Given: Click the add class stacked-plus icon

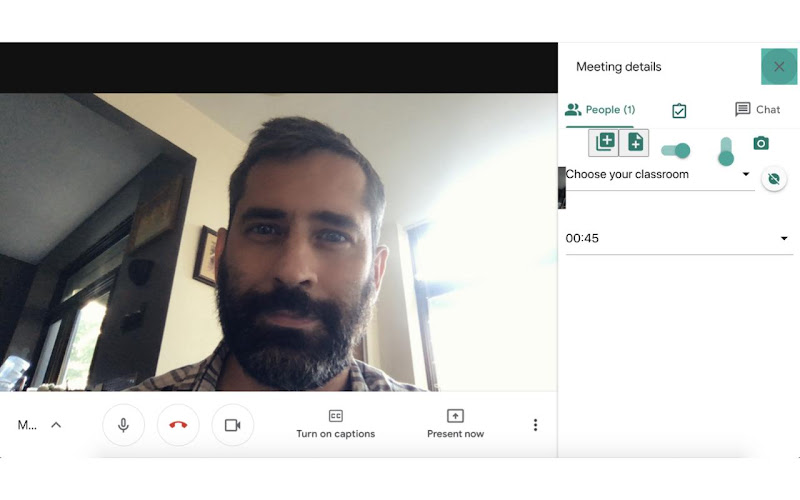Looking at the screenshot, I should pyautogui.click(x=604, y=142).
